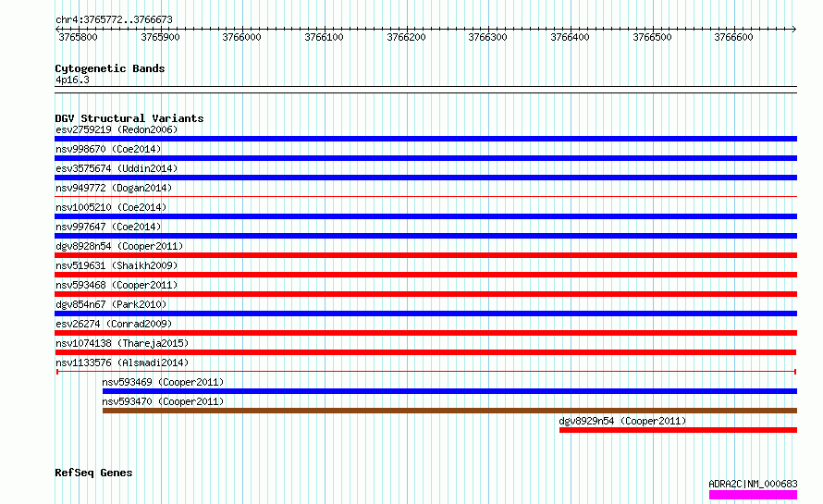Click the brown nsv593470 (Cooper2011) bar

pyautogui.click(x=449, y=411)
